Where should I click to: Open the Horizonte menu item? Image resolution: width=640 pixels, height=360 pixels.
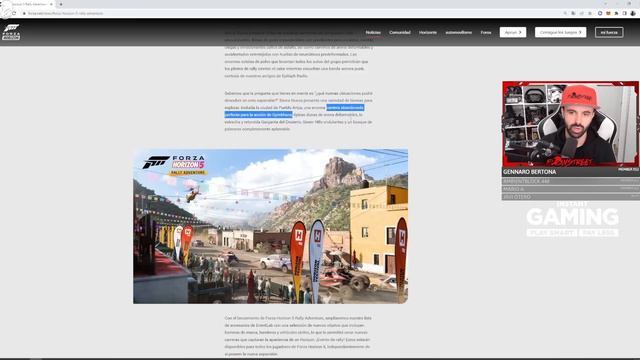pyautogui.click(x=428, y=32)
